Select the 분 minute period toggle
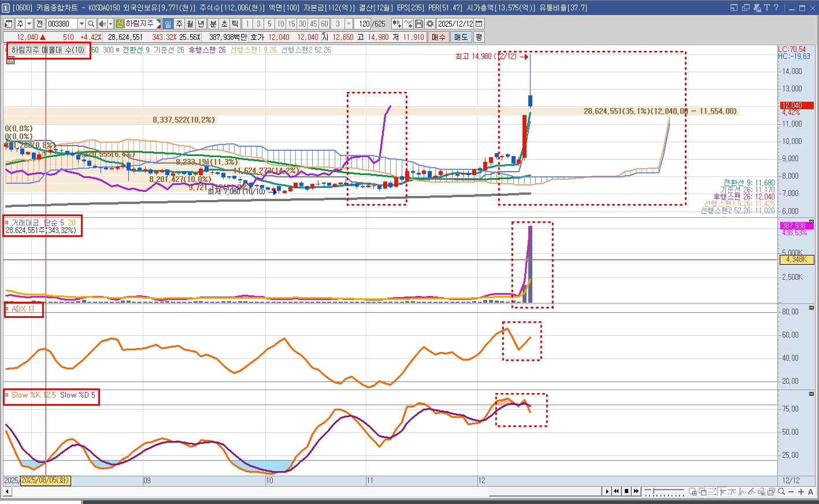Viewport: 819px width, 504px height. click(213, 24)
